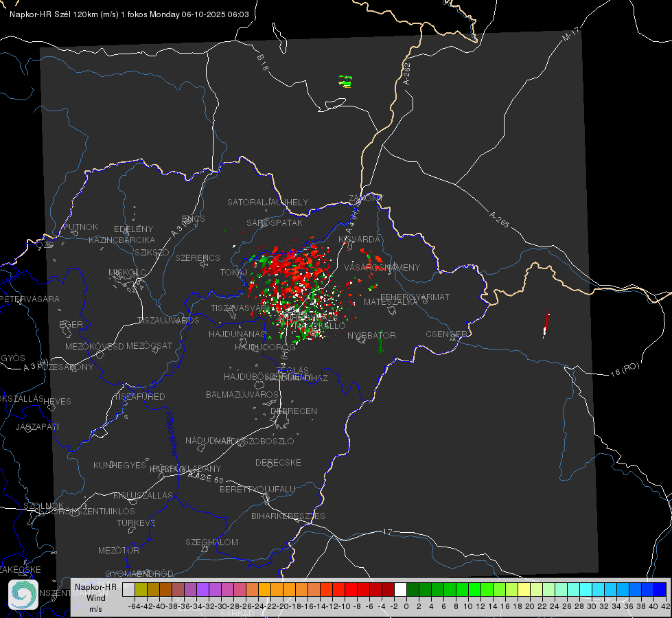Image resolution: width=672 pixels, height=618 pixels.
Task: Click the KISÚJSZÁLLÁS city label
Action: (143, 495)
